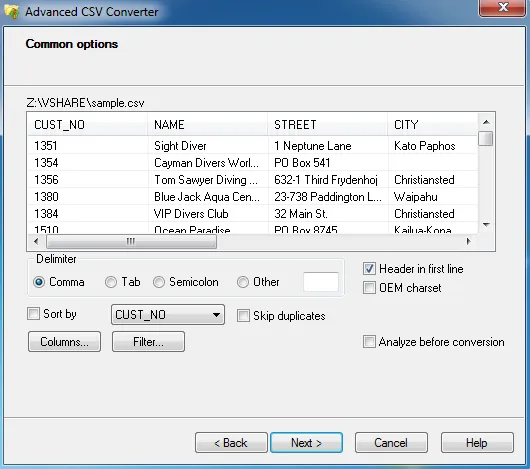
Task: Click the CITY column header
Action: (x=433, y=125)
